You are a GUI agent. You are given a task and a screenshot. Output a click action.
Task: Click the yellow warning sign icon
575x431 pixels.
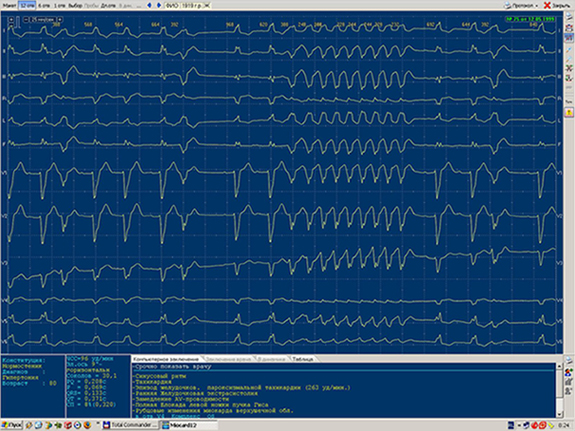pyautogui.click(x=569, y=112)
